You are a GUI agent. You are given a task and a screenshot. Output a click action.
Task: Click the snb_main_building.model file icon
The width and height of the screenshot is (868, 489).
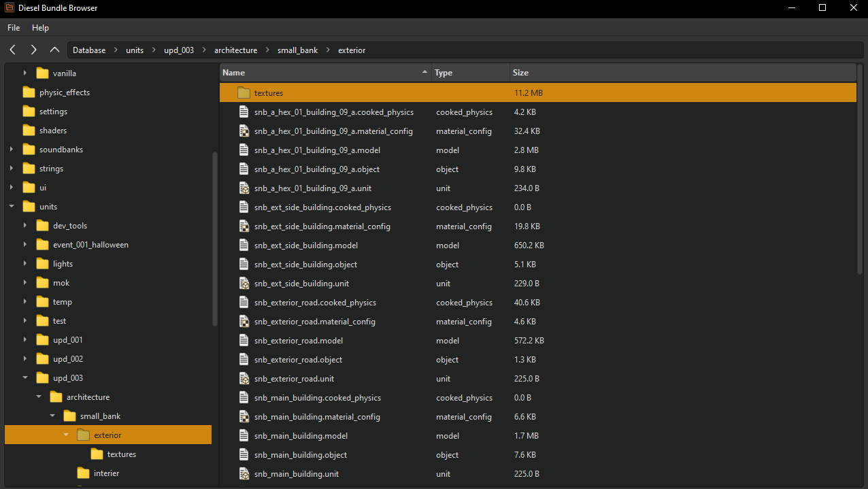[x=244, y=436]
